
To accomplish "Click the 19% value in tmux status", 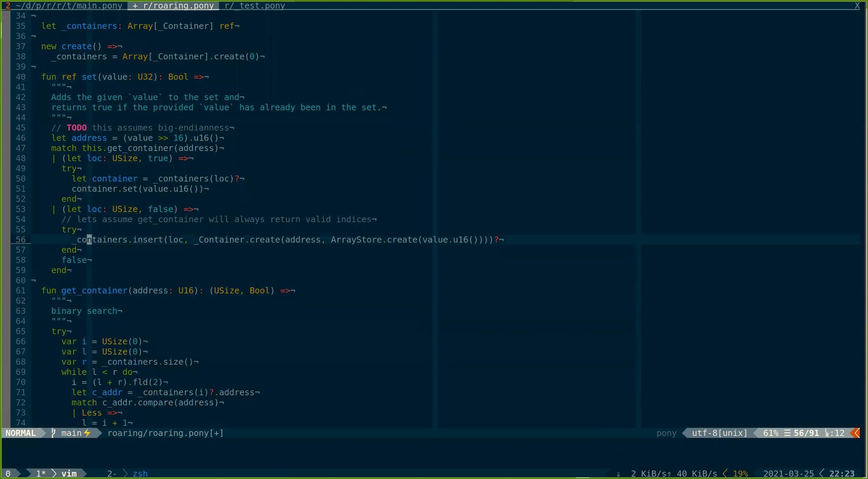I will [740, 474].
